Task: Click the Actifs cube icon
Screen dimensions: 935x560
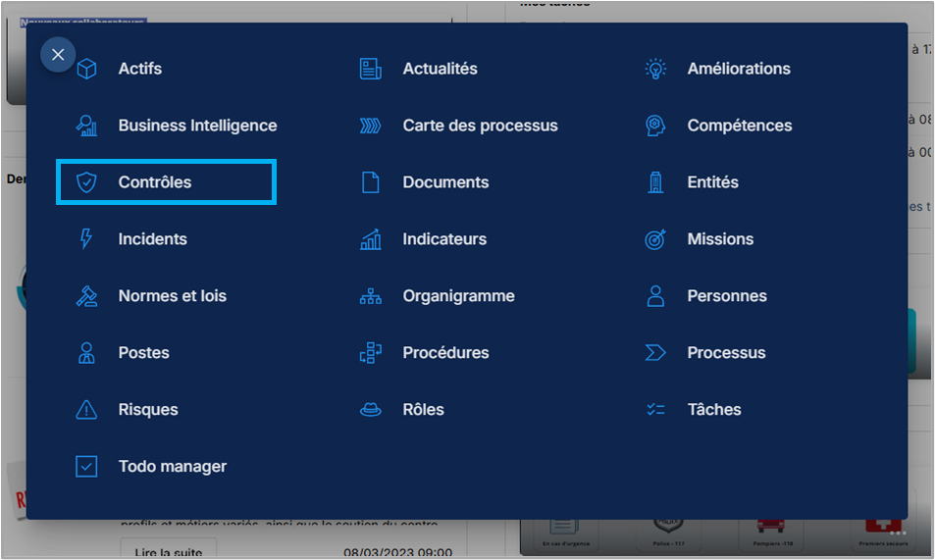Action: [87, 69]
